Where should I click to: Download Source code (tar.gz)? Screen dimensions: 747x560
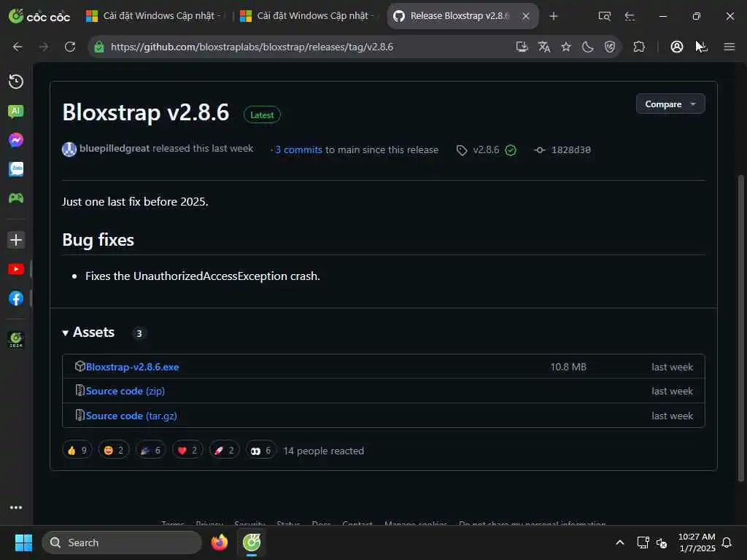[131, 416]
